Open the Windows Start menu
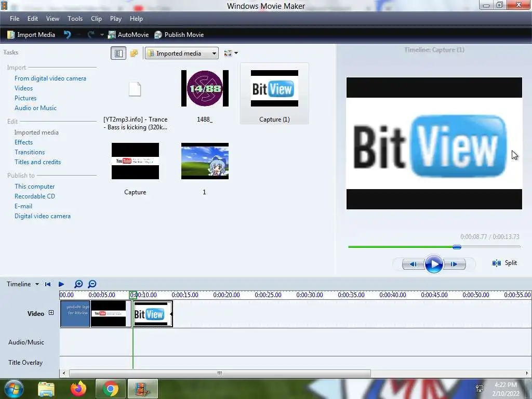Image resolution: width=532 pixels, height=399 pixels. click(x=14, y=389)
